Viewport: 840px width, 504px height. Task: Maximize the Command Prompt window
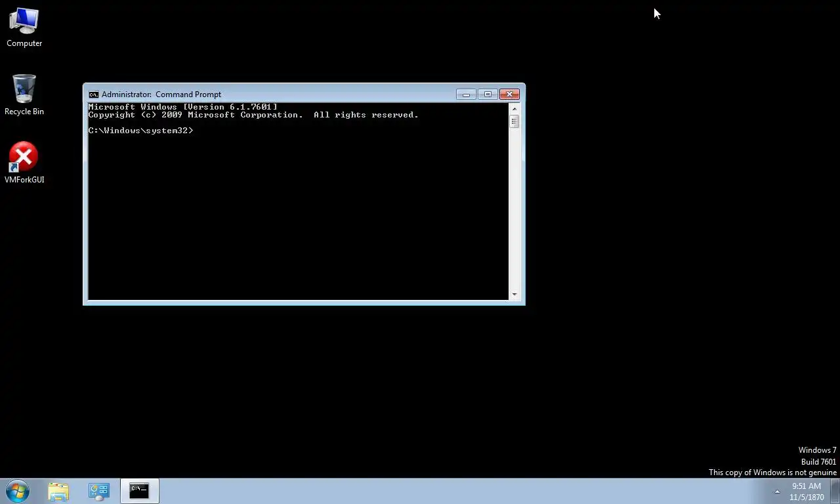[488, 94]
